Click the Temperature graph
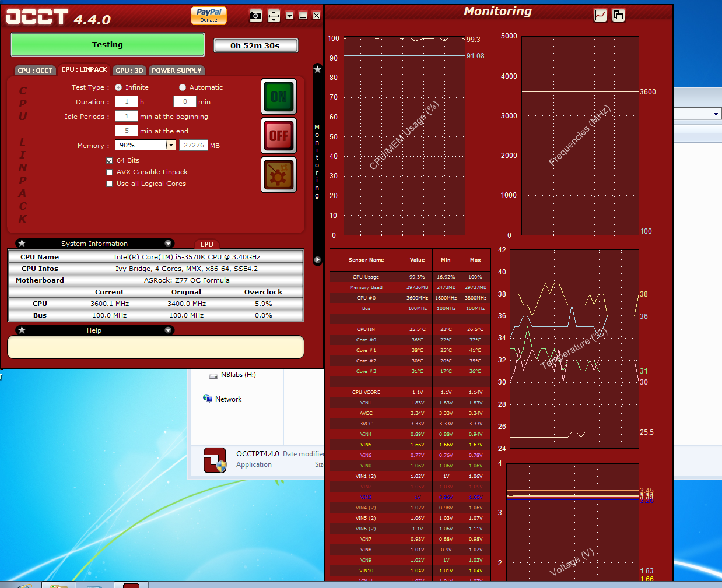Viewport: 722px width, 588px height. 574,350
